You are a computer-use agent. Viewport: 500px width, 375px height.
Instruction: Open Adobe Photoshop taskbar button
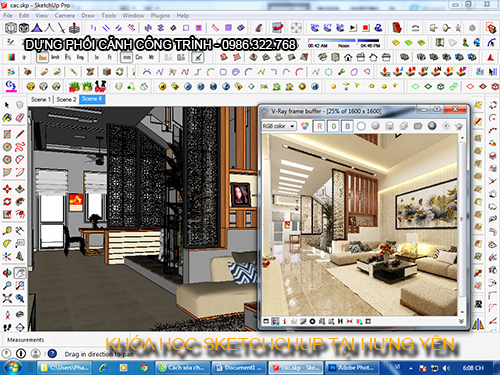352,368
